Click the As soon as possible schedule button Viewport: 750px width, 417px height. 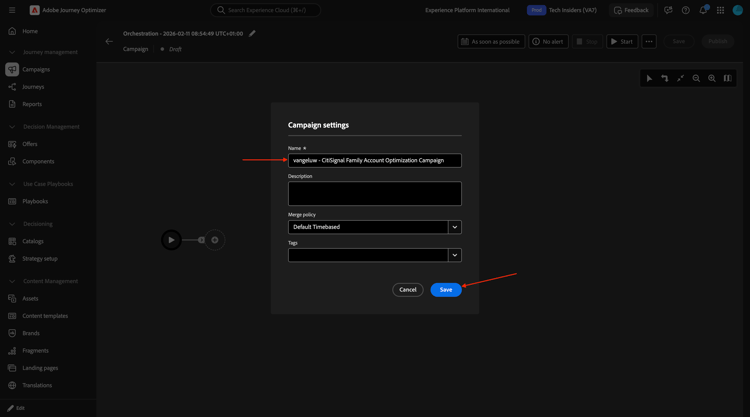(x=491, y=42)
